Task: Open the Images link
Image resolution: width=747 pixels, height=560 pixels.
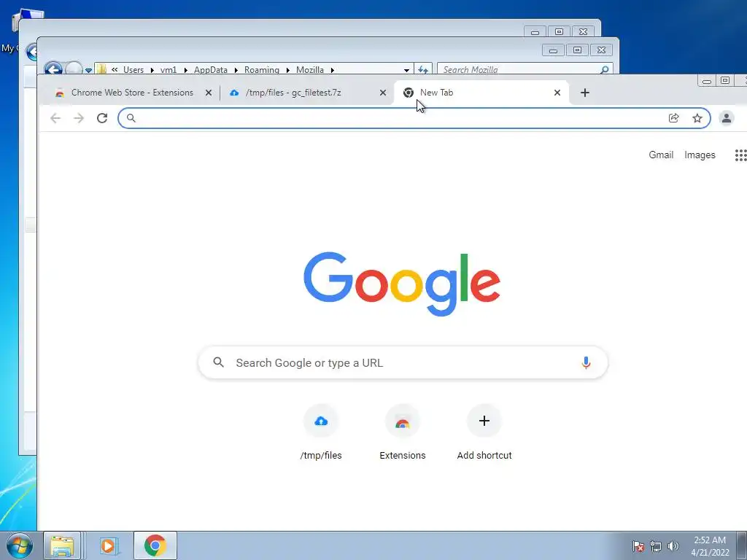Action: (700, 155)
